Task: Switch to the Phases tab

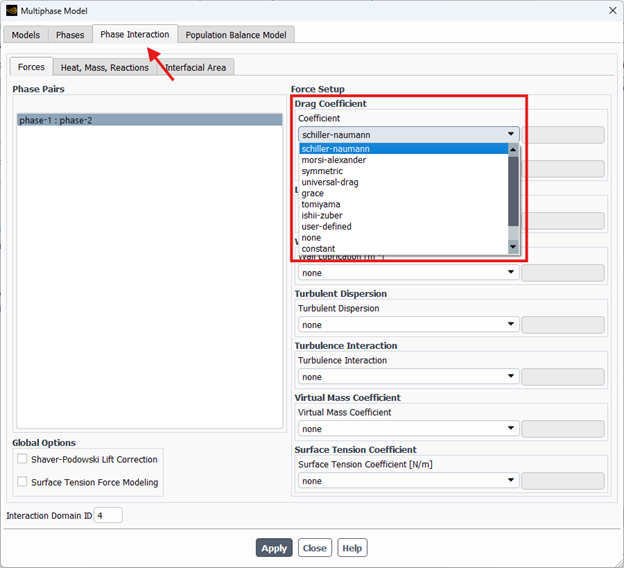Action: tap(70, 35)
